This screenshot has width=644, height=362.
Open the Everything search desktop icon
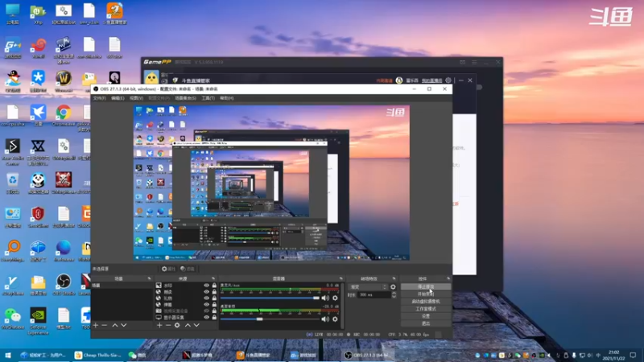coord(12,250)
